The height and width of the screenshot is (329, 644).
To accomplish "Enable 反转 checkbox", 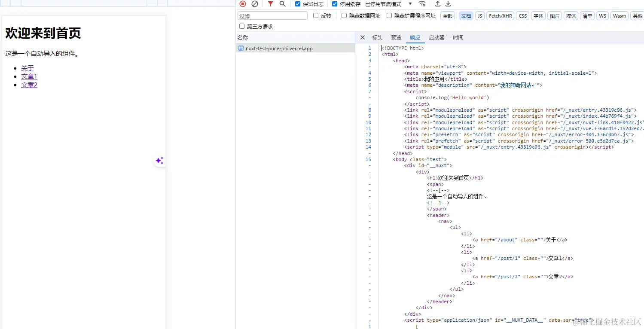I will tap(316, 15).
